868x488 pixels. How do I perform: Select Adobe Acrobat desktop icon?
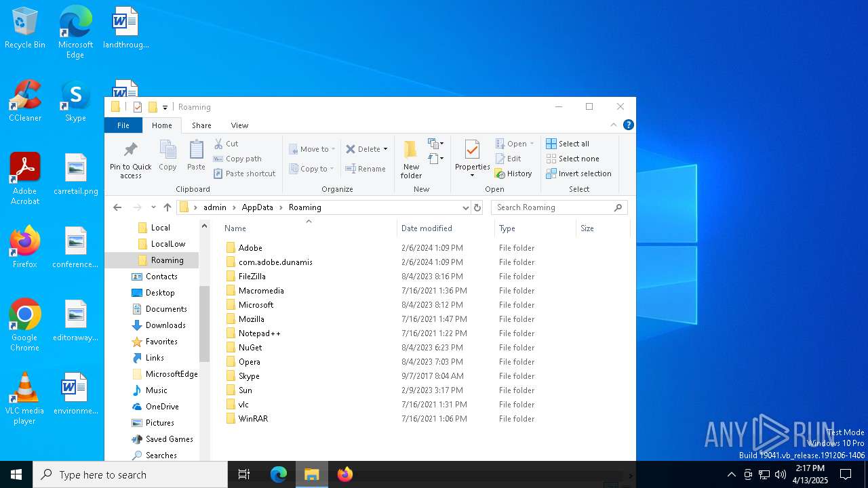point(25,179)
